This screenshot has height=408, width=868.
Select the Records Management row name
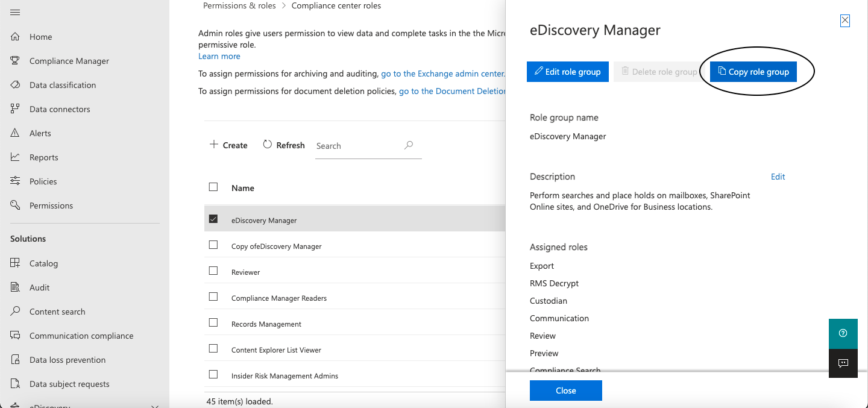pyautogui.click(x=266, y=324)
